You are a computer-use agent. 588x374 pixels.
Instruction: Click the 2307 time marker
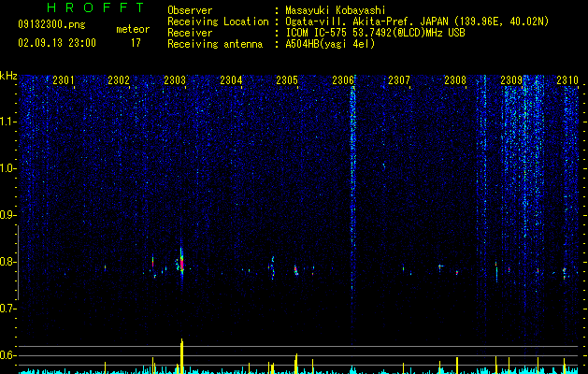coord(399,80)
